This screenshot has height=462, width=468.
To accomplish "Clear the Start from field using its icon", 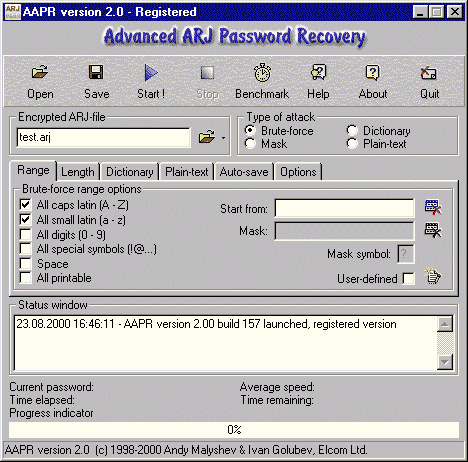I will click(433, 207).
